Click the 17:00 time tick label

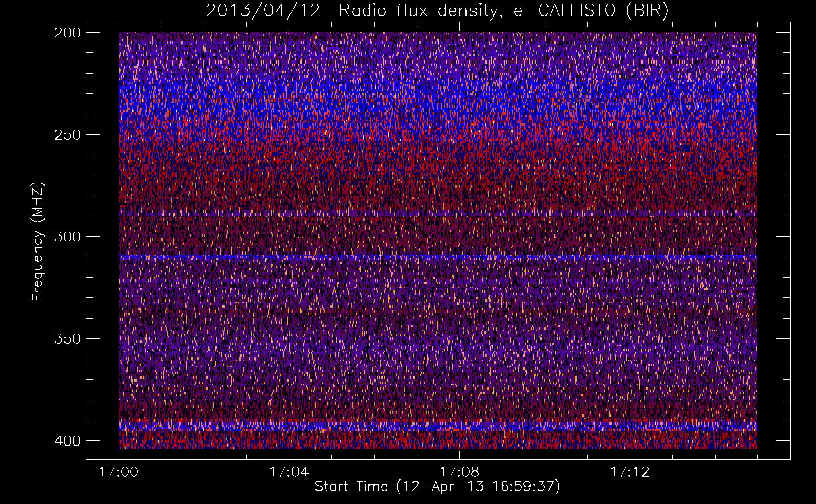click(x=119, y=472)
